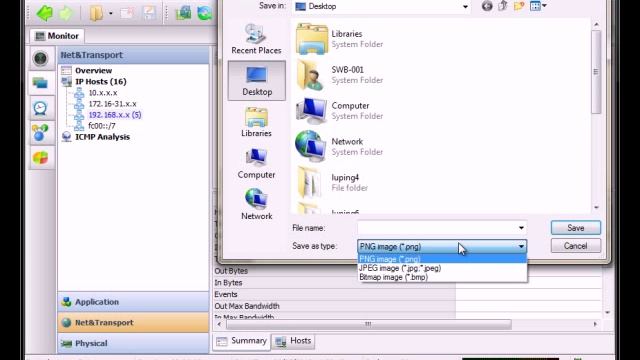The width and height of the screenshot is (640, 360).
Task: Select the 10.x.x.x host group
Action: pyautogui.click(x=103, y=93)
